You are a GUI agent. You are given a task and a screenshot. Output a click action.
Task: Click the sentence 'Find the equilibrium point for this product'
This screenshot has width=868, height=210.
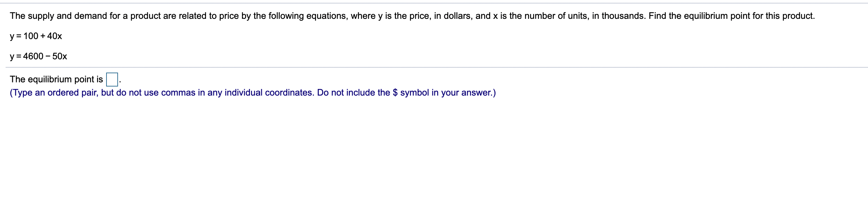731,16
